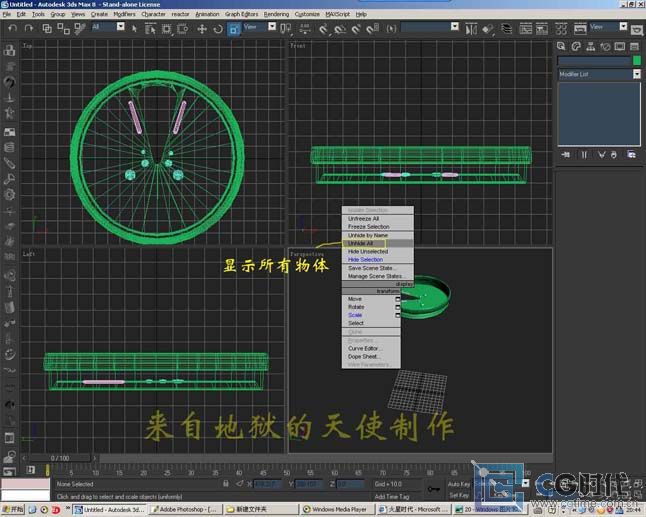This screenshot has height=517, width=646.
Task: Select the Select and Link tool
Action: 47,28
